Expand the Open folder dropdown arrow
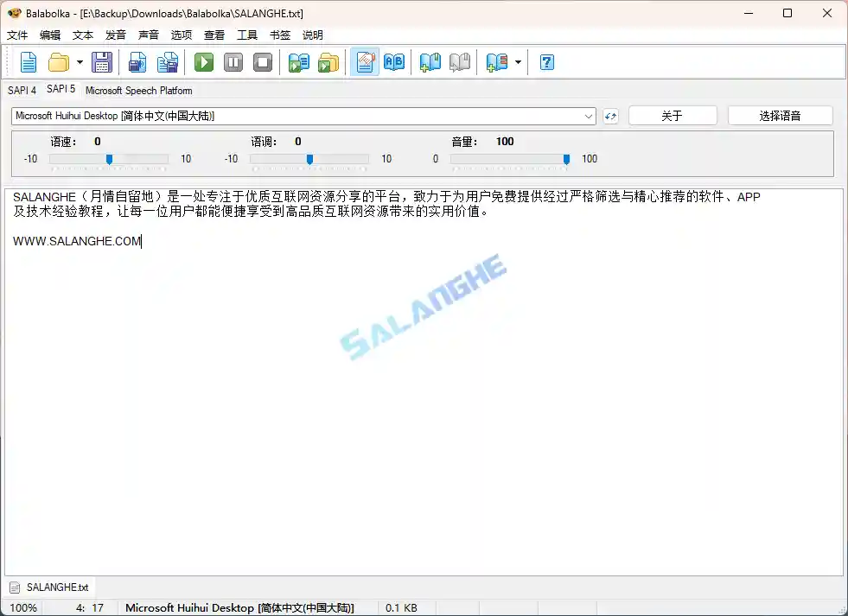The image size is (848, 616). tap(80, 62)
